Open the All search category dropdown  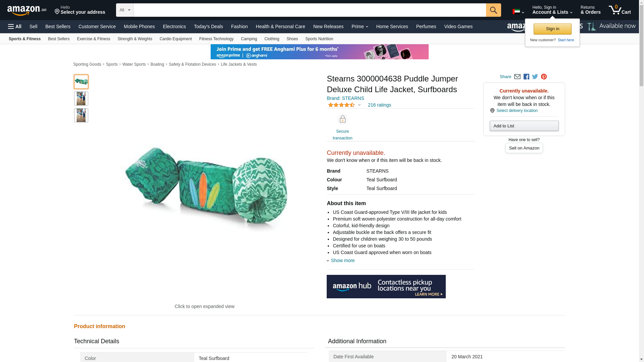coord(125,10)
